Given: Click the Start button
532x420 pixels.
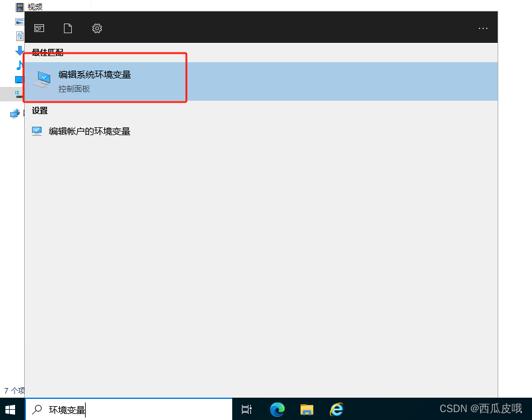Looking at the screenshot, I should pos(10,409).
